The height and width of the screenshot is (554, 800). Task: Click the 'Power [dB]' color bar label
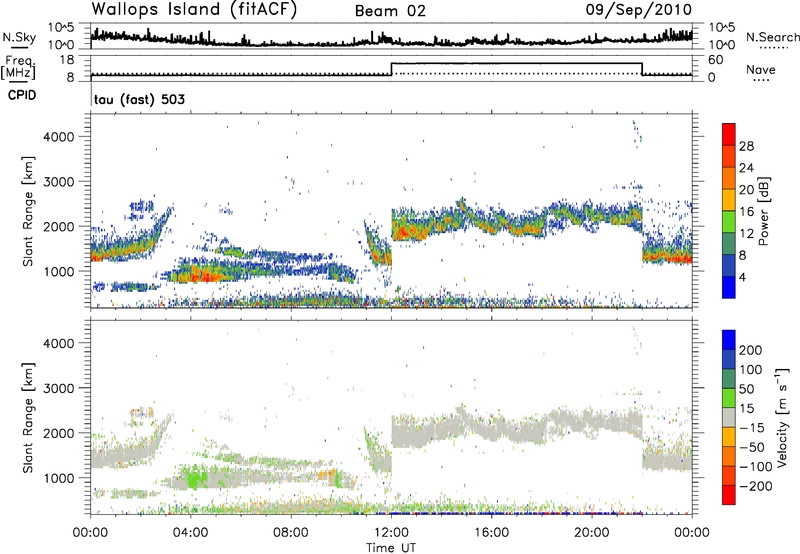pyautogui.click(x=763, y=211)
